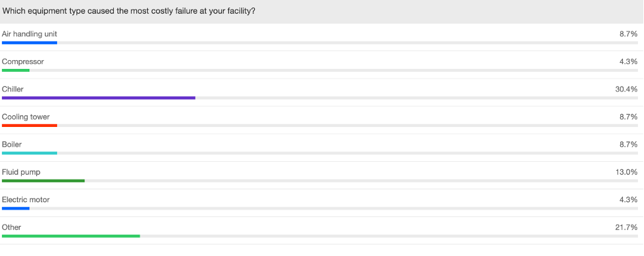Click the survey question header text
Screen dimensions: 644x256
click(x=129, y=11)
